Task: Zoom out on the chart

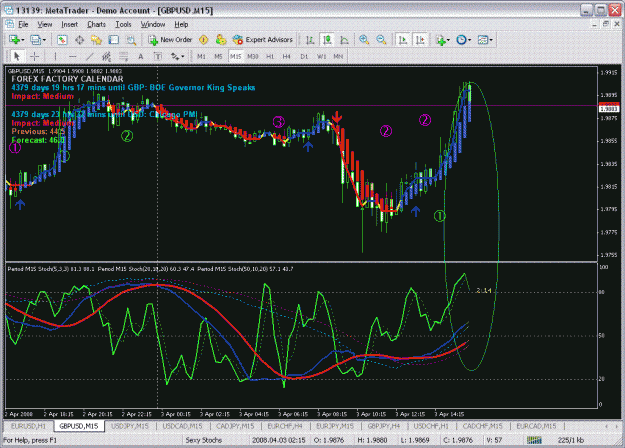Action: (381, 40)
